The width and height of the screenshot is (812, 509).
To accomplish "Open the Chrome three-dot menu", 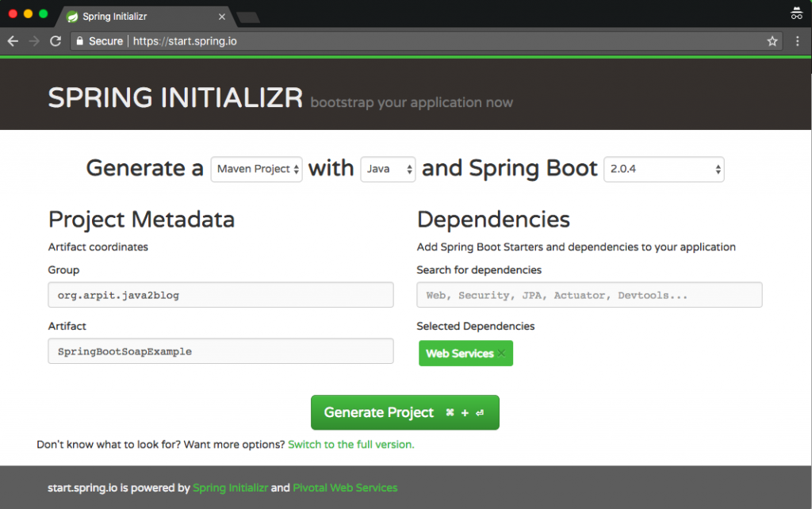I will (x=798, y=40).
